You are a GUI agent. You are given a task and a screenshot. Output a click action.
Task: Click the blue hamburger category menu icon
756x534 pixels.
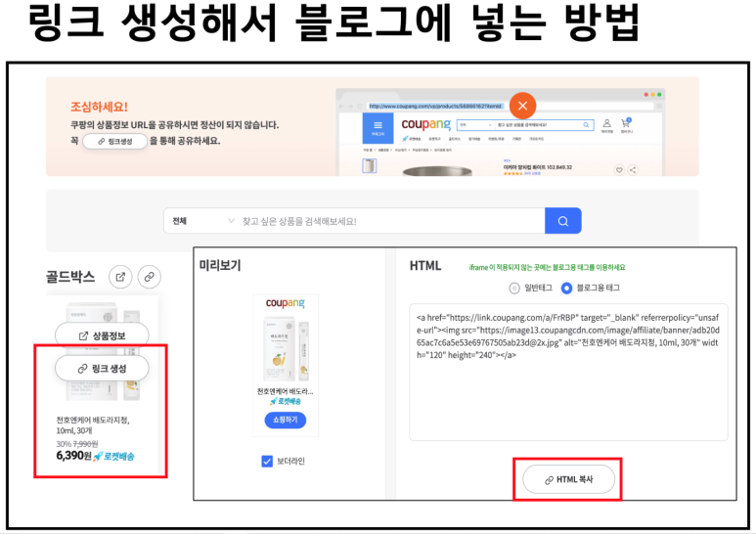[378, 128]
